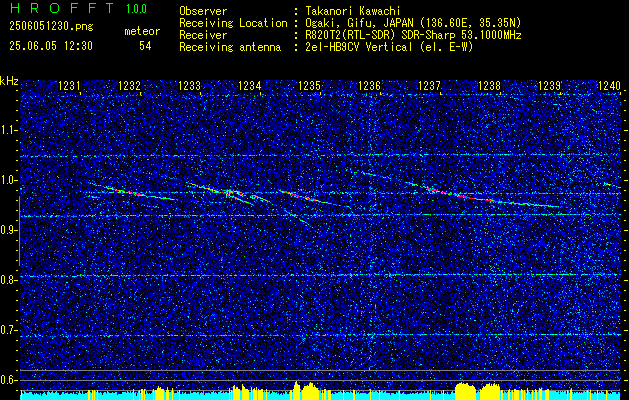Select the observer name Takanori Kawachi
This screenshot has height=400, width=629.
point(353,11)
